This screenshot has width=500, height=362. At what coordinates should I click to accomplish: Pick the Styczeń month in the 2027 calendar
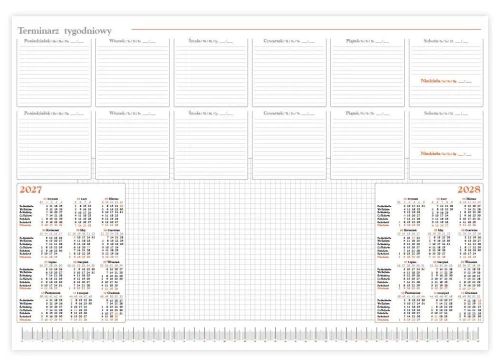click(x=51, y=212)
